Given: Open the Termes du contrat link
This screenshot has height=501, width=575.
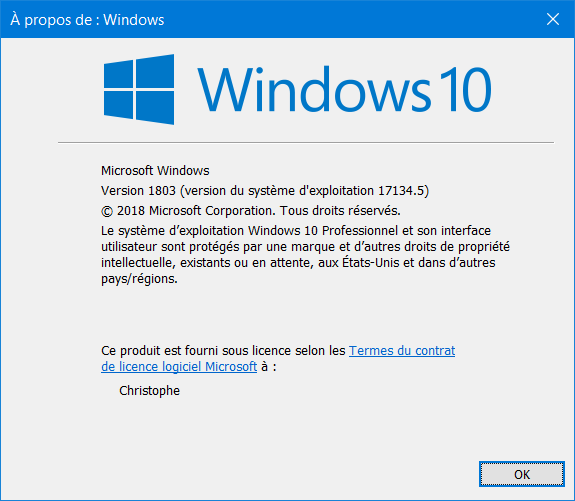Looking at the screenshot, I should pos(402,351).
